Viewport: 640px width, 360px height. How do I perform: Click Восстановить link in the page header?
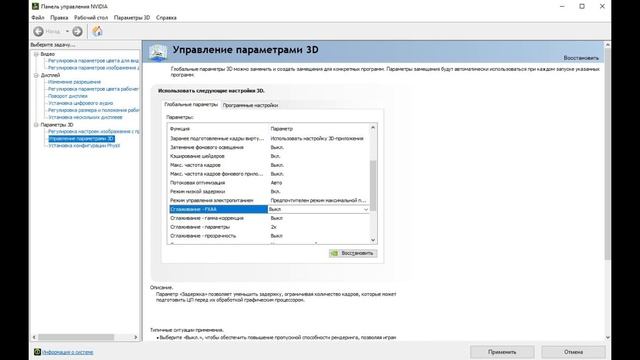click(x=581, y=58)
